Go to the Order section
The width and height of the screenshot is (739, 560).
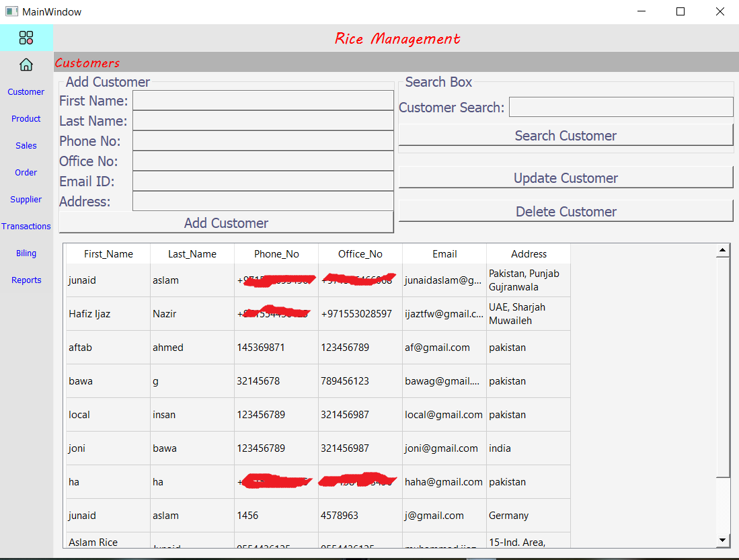coord(26,172)
